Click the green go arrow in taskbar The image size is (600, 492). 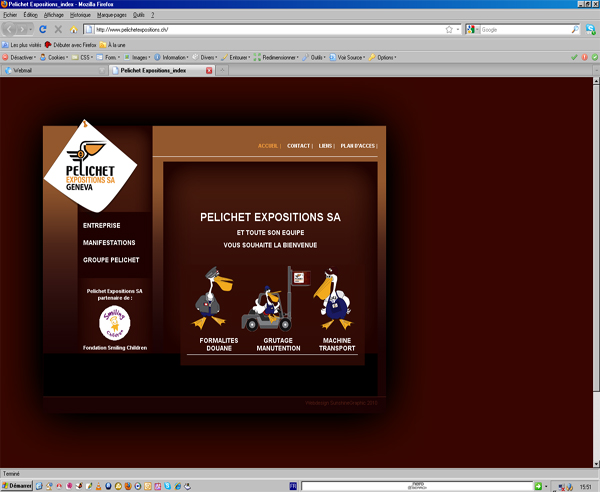(538, 486)
